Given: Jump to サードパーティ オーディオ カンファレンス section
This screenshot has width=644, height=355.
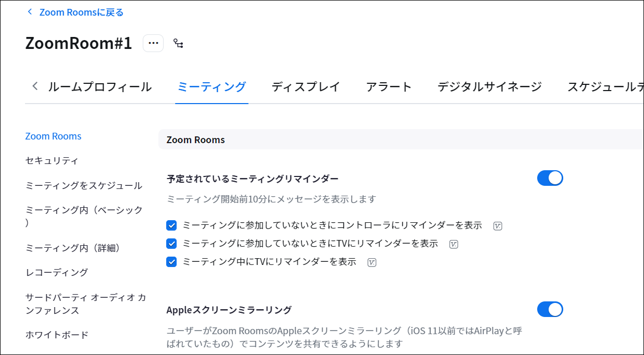Looking at the screenshot, I should (x=86, y=304).
